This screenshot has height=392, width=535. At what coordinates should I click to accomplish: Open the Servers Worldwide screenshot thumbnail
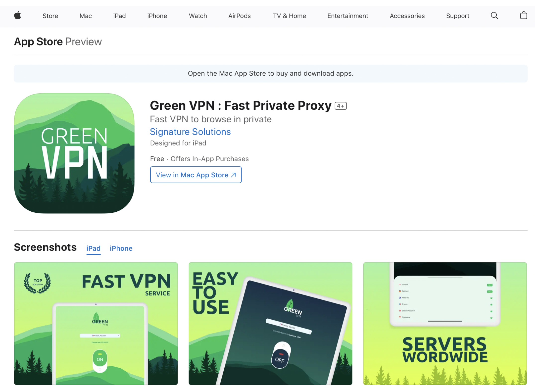coord(445,323)
